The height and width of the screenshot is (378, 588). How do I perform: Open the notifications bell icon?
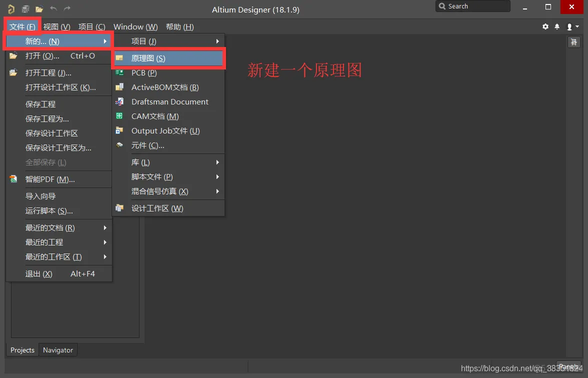click(x=557, y=26)
